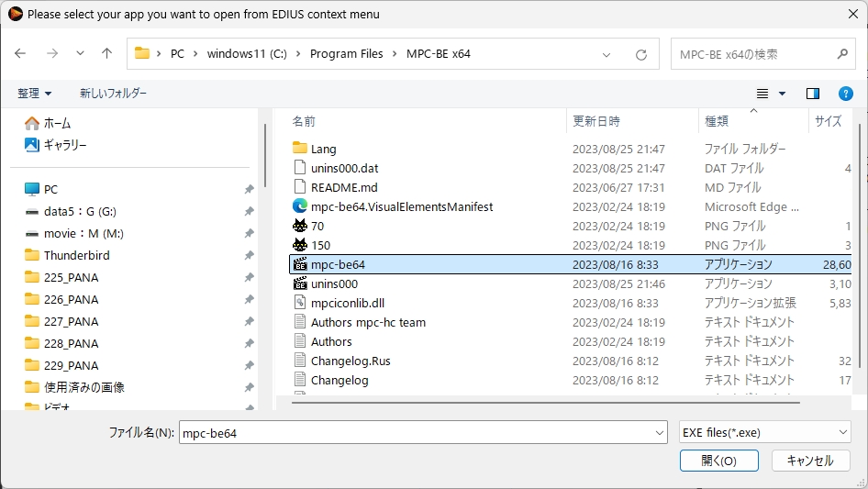Select the mpc-be64 application
868x489 pixels.
(x=570, y=265)
